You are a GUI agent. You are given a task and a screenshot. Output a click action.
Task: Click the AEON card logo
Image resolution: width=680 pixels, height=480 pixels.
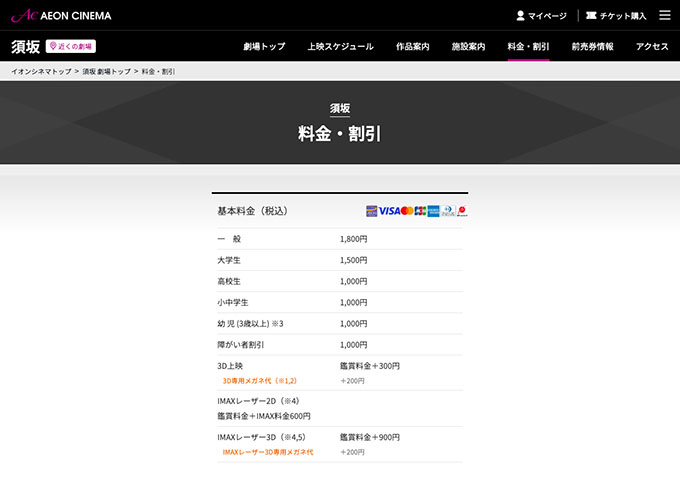[371, 211]
